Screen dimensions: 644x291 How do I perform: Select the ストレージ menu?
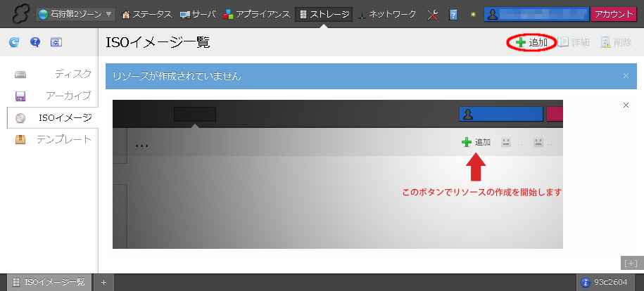click(324, 14)
